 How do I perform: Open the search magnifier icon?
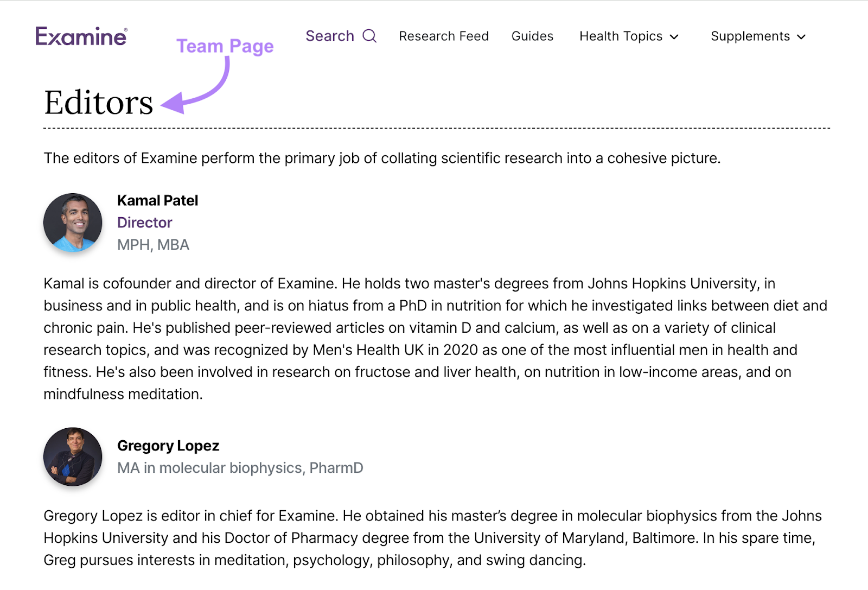click(x=370, y=36)
